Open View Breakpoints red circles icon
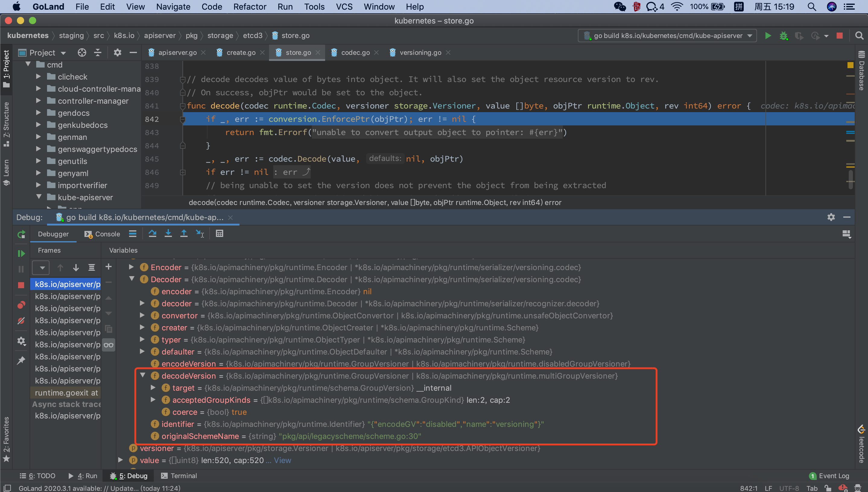This screenshot has height=492, width=868. pos(21,305)
